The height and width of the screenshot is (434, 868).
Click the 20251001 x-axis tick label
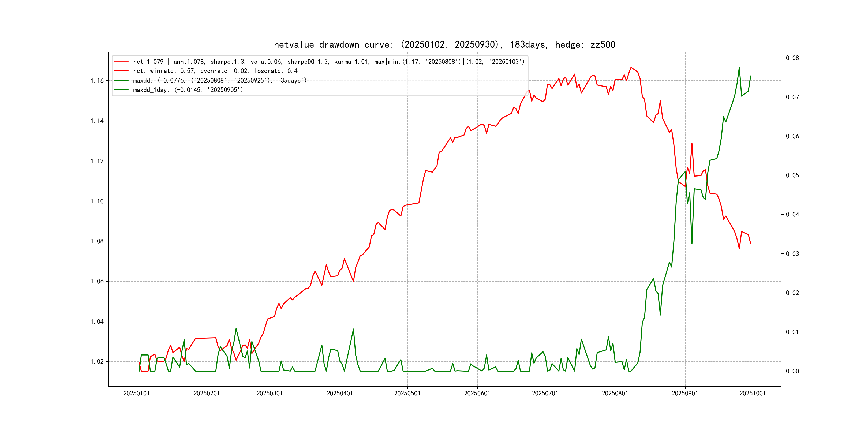[x=753, y=394]
